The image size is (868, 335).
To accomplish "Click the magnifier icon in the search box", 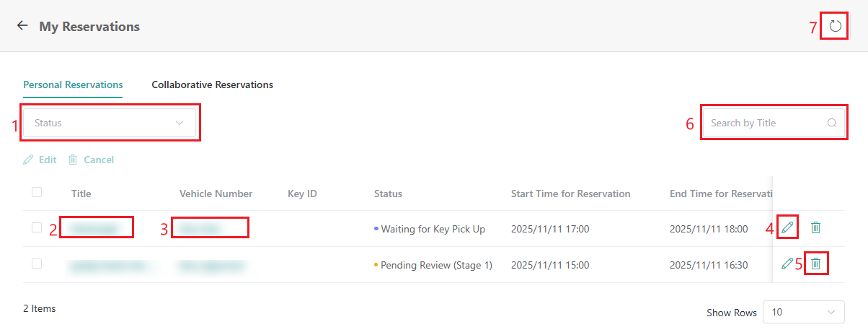I will coord(831,123).
